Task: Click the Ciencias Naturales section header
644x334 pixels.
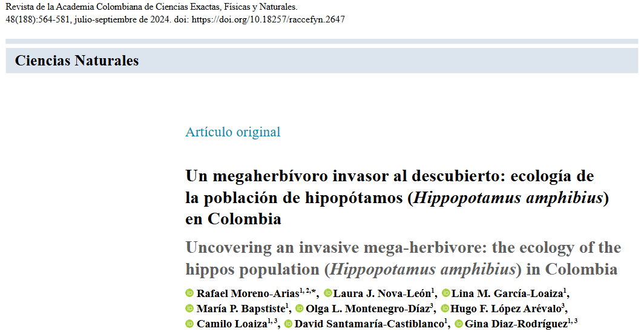Action: coord(321,61)
